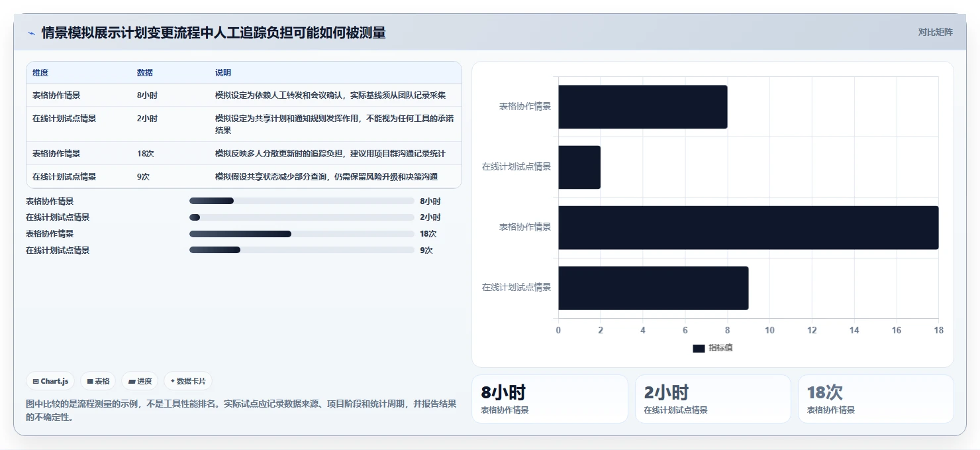Select the 数据卡片 chip
Image resolution: width=980 pixels, height=450 pixels.
coord(188,381)
